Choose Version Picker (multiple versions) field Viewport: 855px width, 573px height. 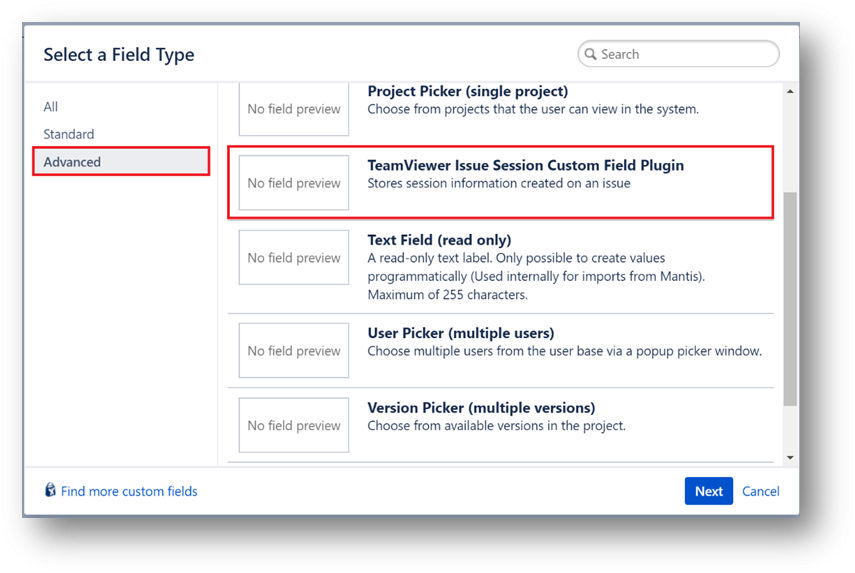click(x=501, y=425)
